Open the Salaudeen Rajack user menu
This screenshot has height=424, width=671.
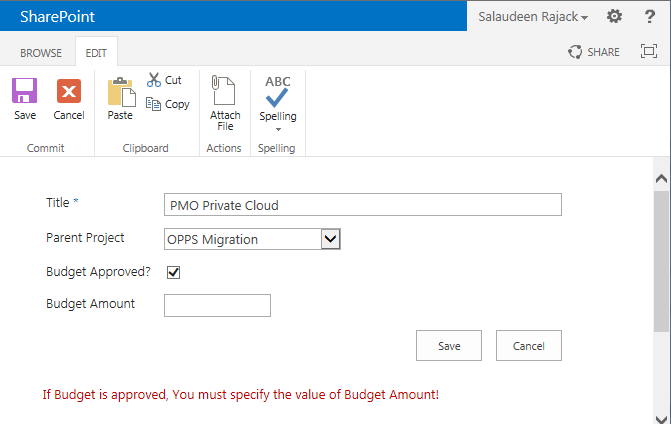[x=533, y=17]
